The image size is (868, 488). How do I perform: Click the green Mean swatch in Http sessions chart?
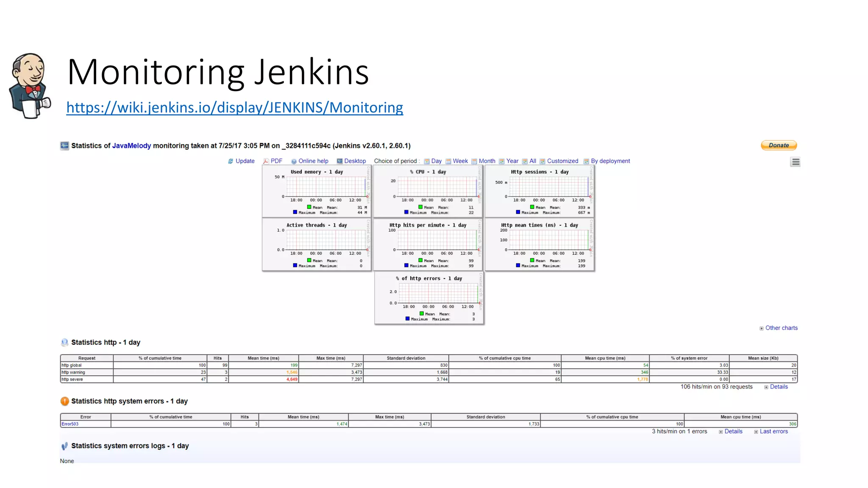pyautogui.click(x=532, y=207)
